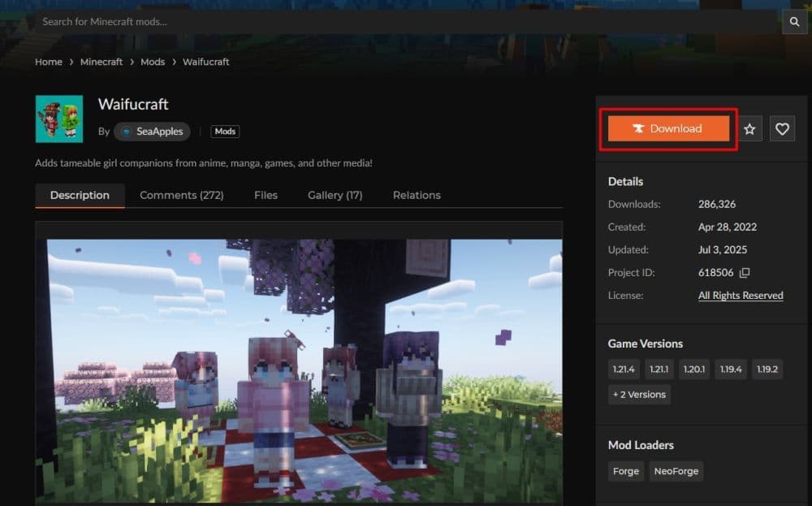Click the Forge mod loader badge
The width and height of the screenshot is (812, 506).
click(625, 471)
